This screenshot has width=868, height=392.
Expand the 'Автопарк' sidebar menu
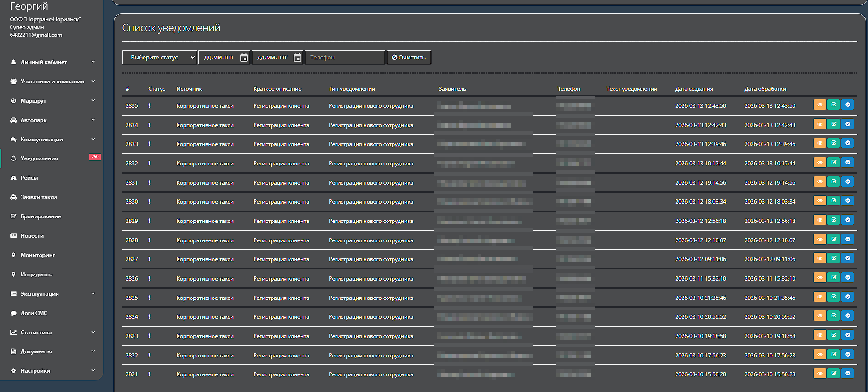point(52,120)
